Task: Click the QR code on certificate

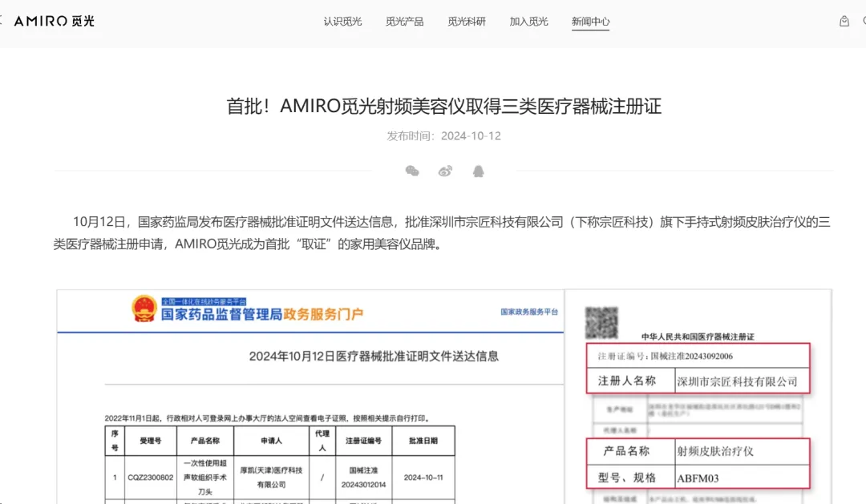Action: (x=601, y=322)
